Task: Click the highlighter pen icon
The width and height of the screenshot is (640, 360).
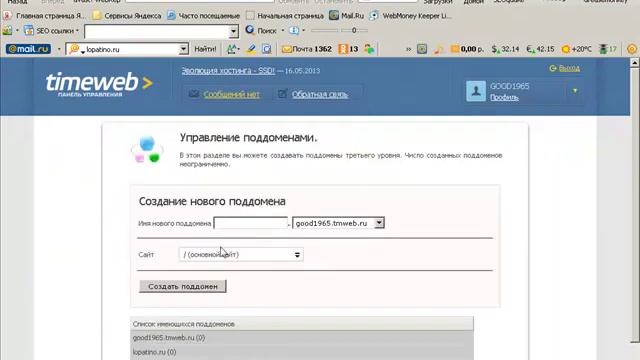Action: click(251, 49)
